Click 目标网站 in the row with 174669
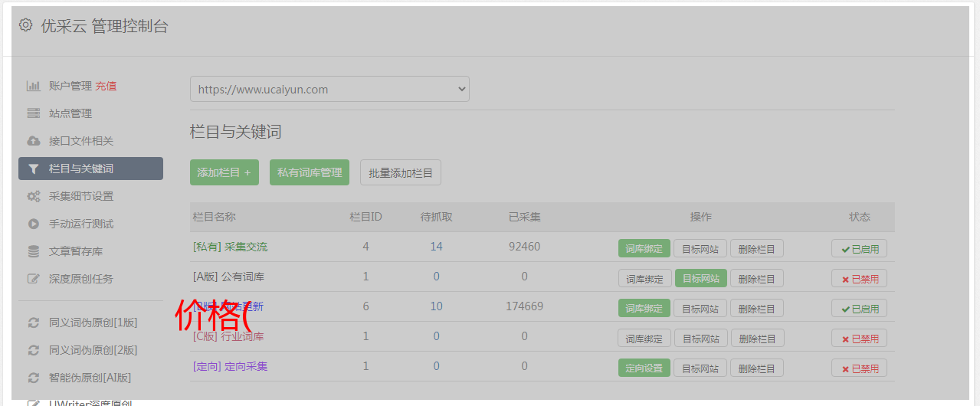The image size is (980, 406). click(700, 308)
